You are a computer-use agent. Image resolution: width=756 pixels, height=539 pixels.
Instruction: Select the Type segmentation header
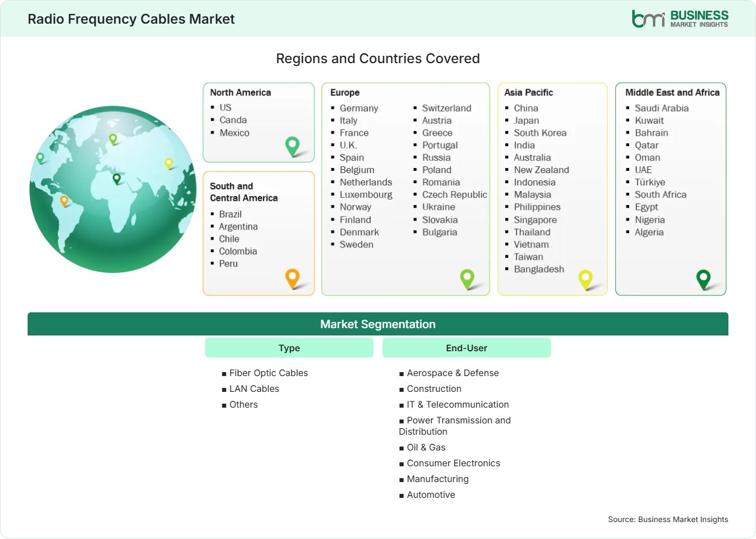coord(289,348)
